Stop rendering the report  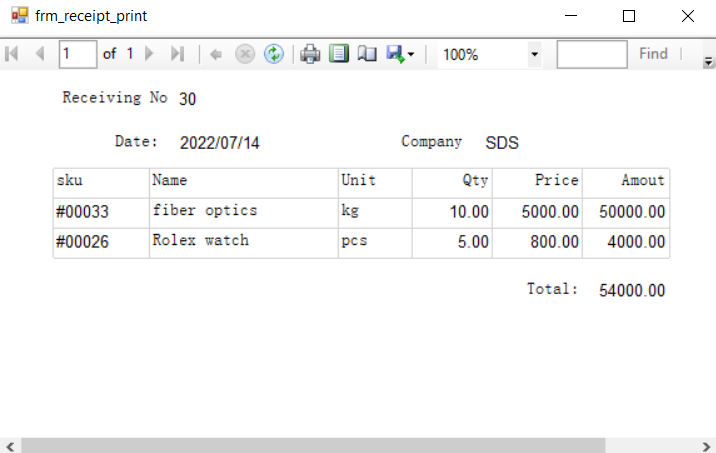245,54
